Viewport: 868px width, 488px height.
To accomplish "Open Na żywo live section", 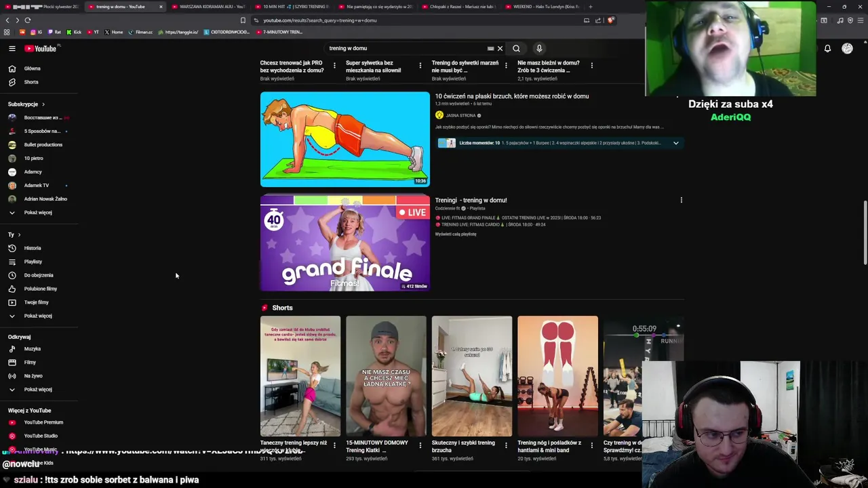I will (x=33, y=376).
